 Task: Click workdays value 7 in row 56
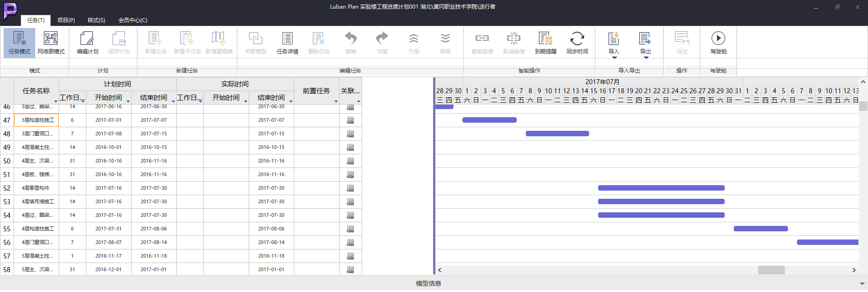click(x=72, y=243)
